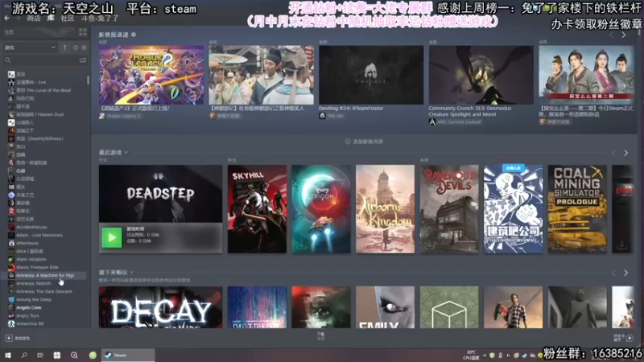This screenshot has width=644, height=362.
Task: Open the Airborne Kingdom cover
Action: coord(386,209)
